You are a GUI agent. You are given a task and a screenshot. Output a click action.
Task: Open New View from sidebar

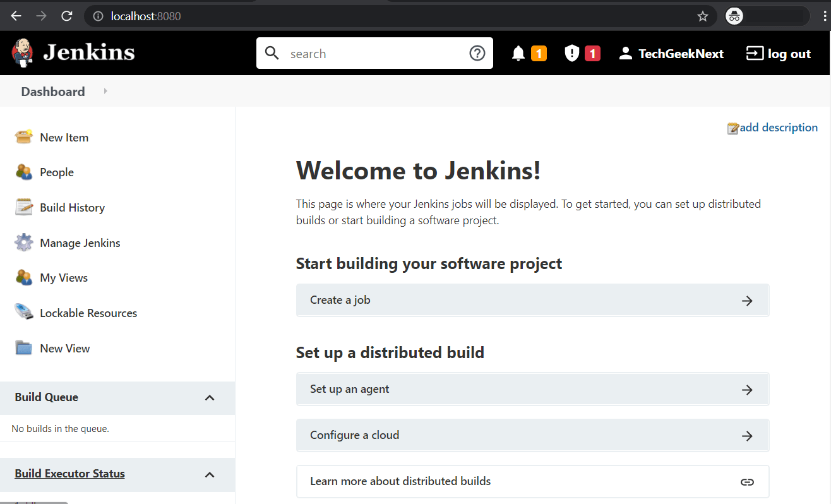[x=65, y=348]
